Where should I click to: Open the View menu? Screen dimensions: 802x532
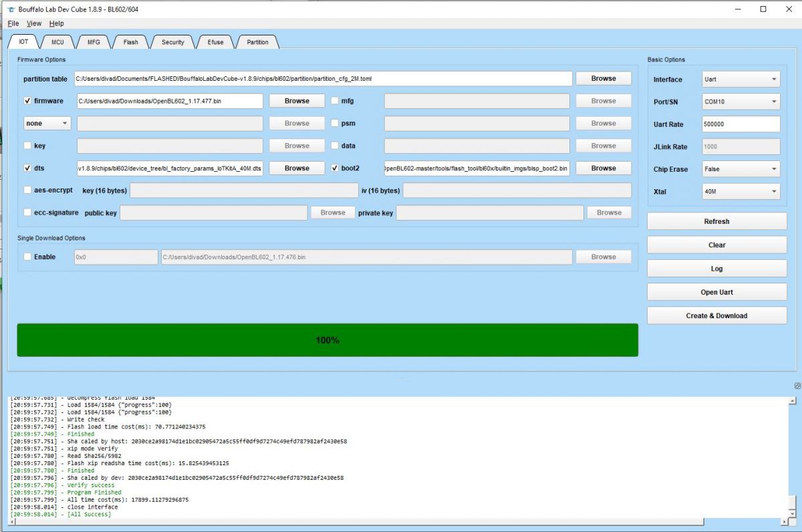(34, 23)
